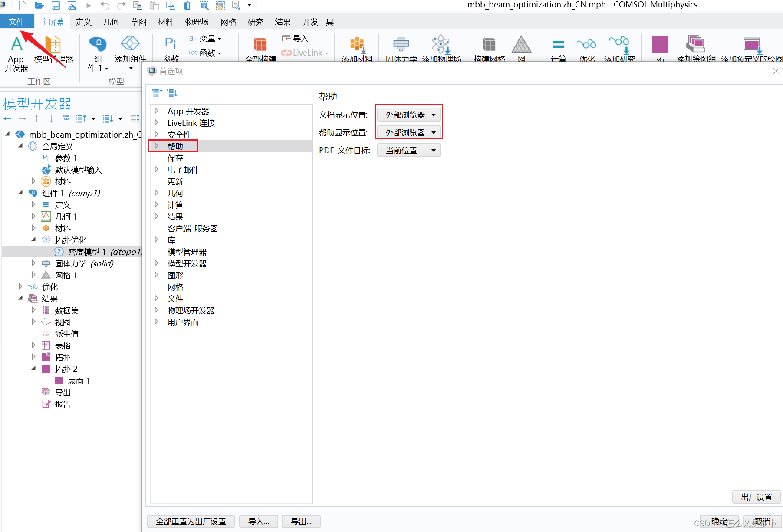Click the move up arrow in 模型开发器 toolbar

pyautogui.click(x=37, y=118)
